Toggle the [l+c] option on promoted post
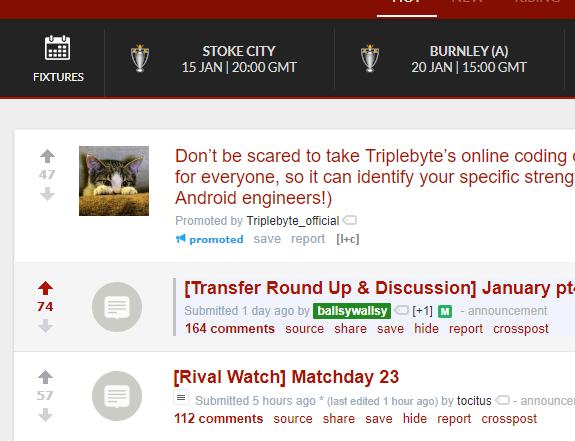 point(348,239)
